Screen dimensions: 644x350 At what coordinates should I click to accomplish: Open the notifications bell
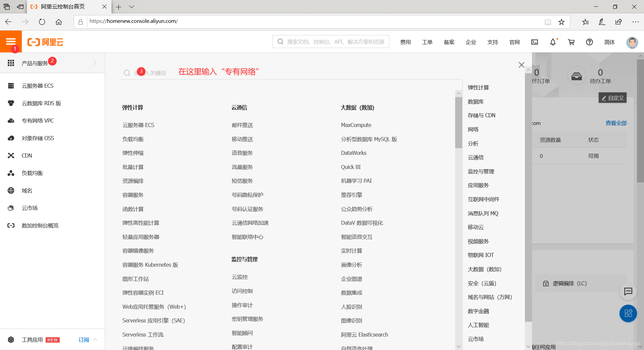coord(553,42)
